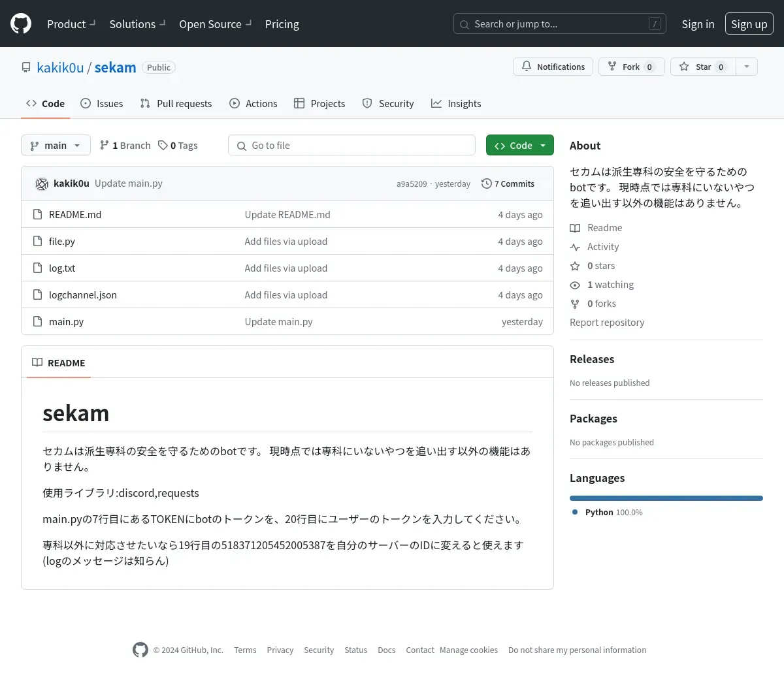This screenshot has width=784, height=685.
Task: Click the Go to file search field
Action: coord(351,145)
